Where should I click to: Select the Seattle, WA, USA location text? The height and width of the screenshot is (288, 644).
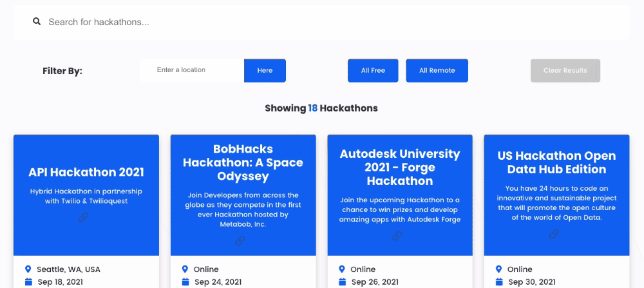69,269
